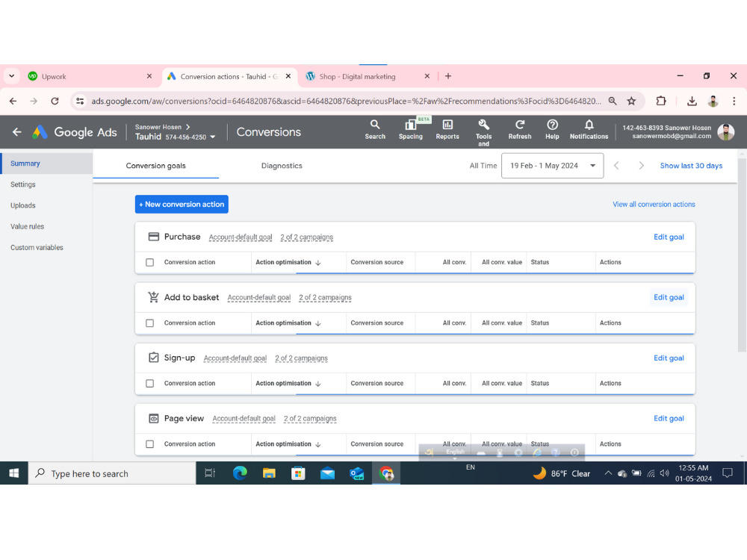
Task: Open the Reports icon
Action: click(x=447, y=130)
